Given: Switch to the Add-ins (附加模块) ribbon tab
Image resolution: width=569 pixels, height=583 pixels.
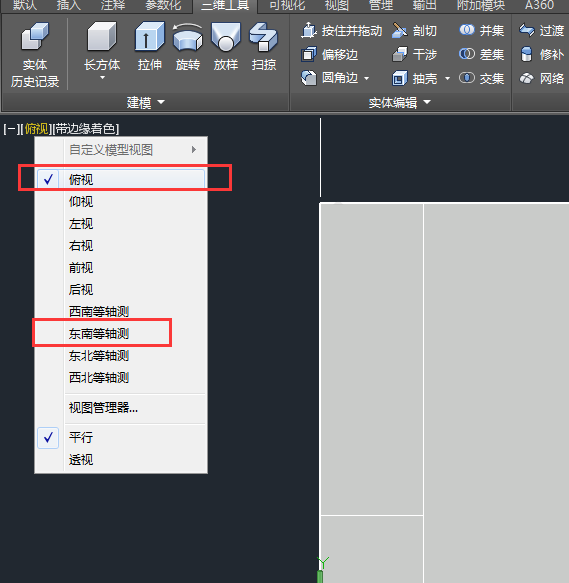Looking at the screenshot, I should 481,5.
